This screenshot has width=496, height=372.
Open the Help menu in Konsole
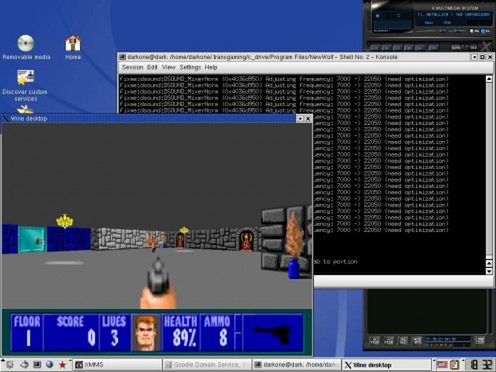[211, 67]
